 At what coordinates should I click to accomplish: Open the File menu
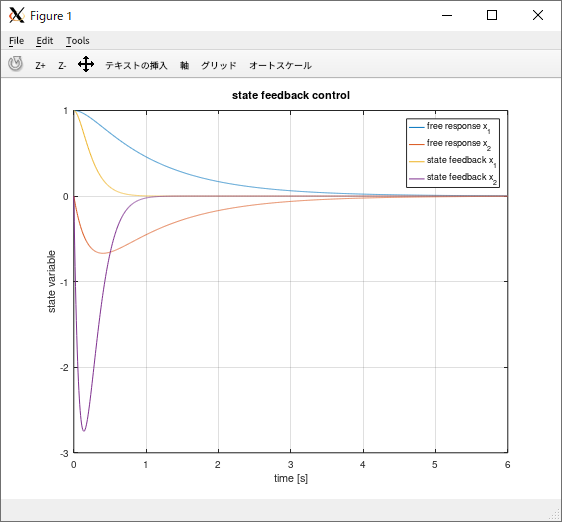coord(16,41)
